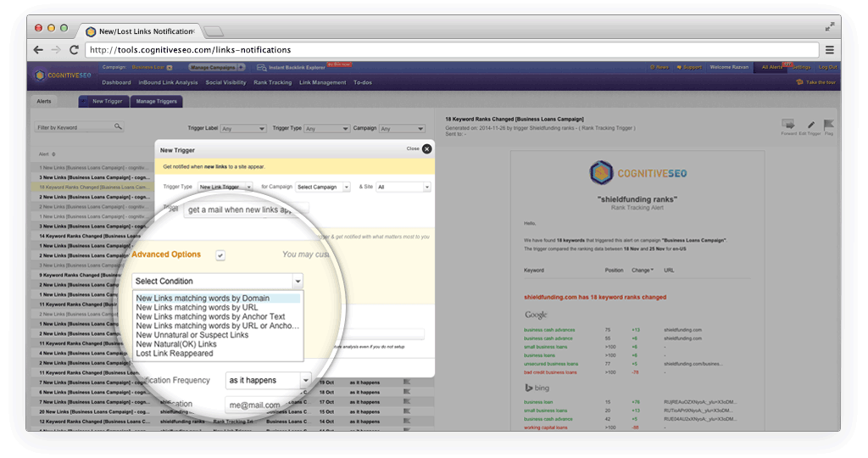Click the Select Condition dropdown arrow

(298, 282)
